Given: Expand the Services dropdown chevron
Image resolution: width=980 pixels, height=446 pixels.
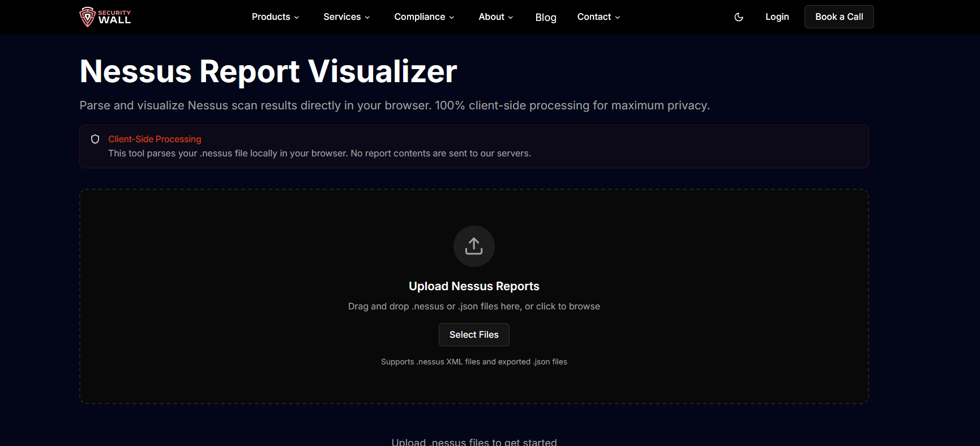Looking at the screenshot, I should click(367, 18).
